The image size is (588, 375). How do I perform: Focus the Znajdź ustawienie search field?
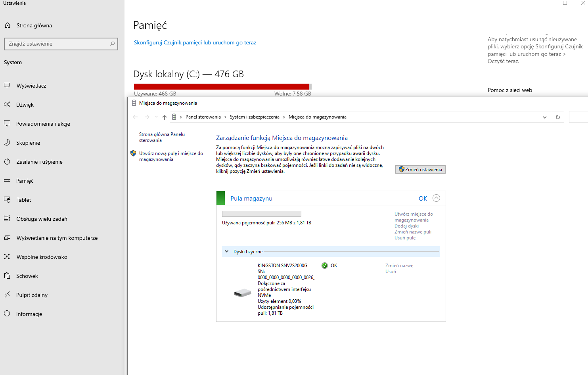tap(61, 44)
